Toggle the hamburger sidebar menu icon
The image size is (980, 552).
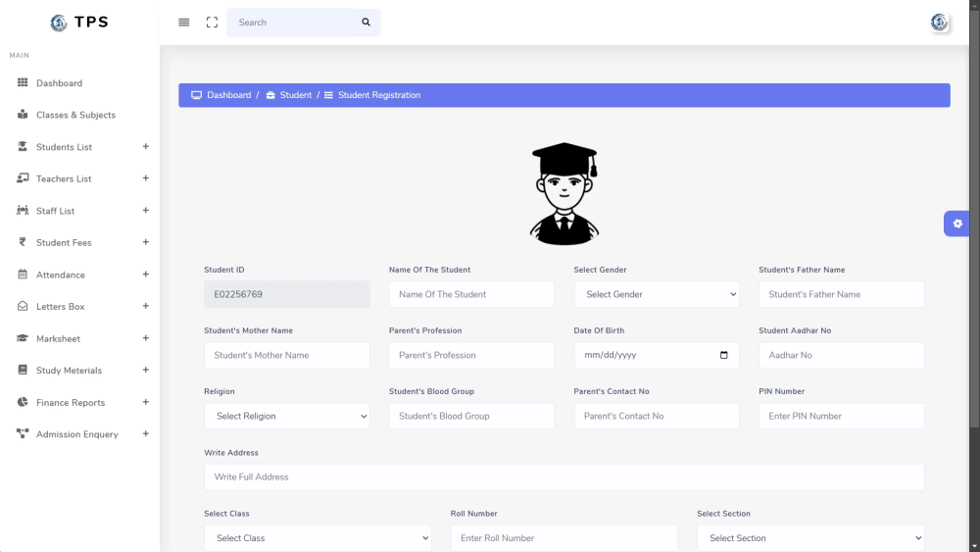pyautogui.click(x=184, y=23)
